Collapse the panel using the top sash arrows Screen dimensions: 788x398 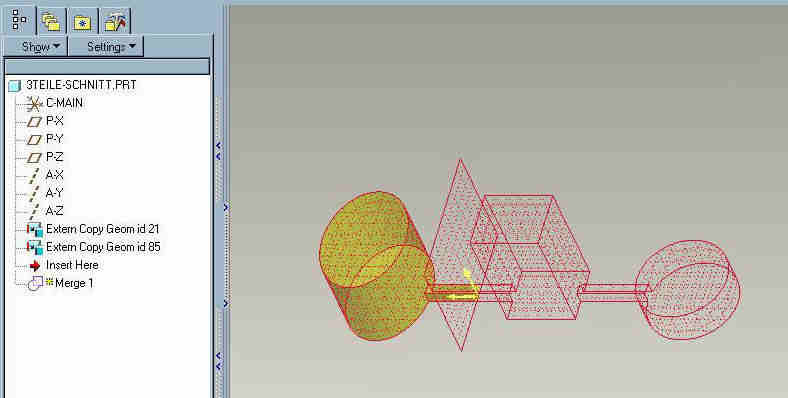tap(218, 151)
